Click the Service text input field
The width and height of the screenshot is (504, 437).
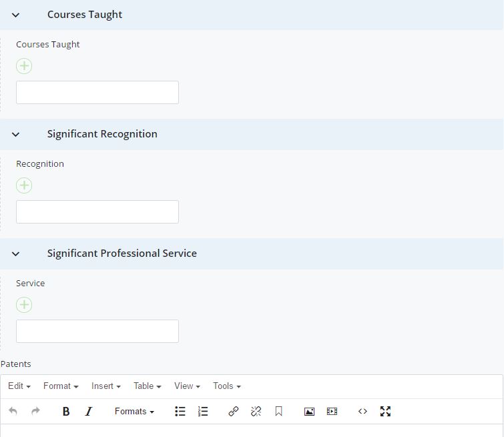click(x=97, y=332)
